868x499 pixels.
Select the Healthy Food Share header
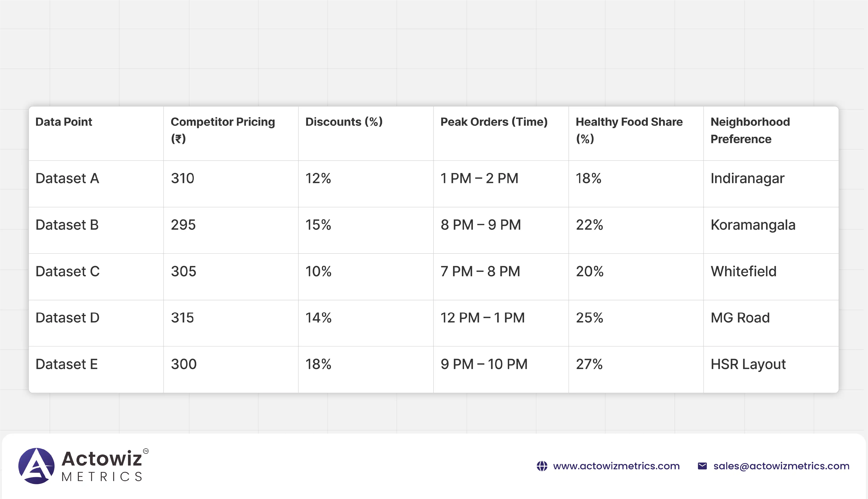629,130
